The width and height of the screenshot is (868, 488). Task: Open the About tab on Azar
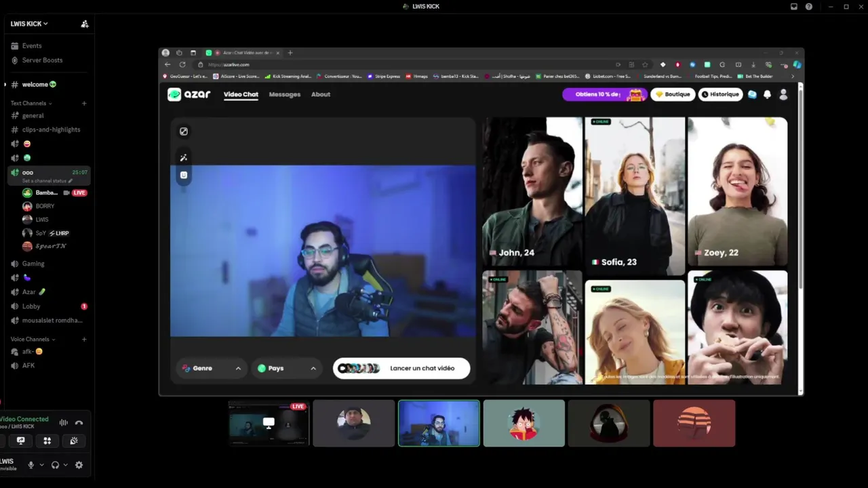tap(321, 94)
